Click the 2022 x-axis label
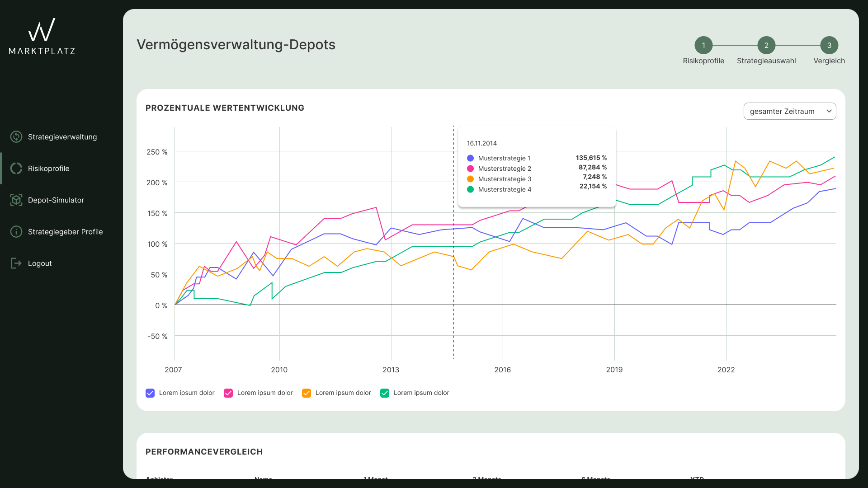The image size is (868, 488). click(x=726, y=370)
